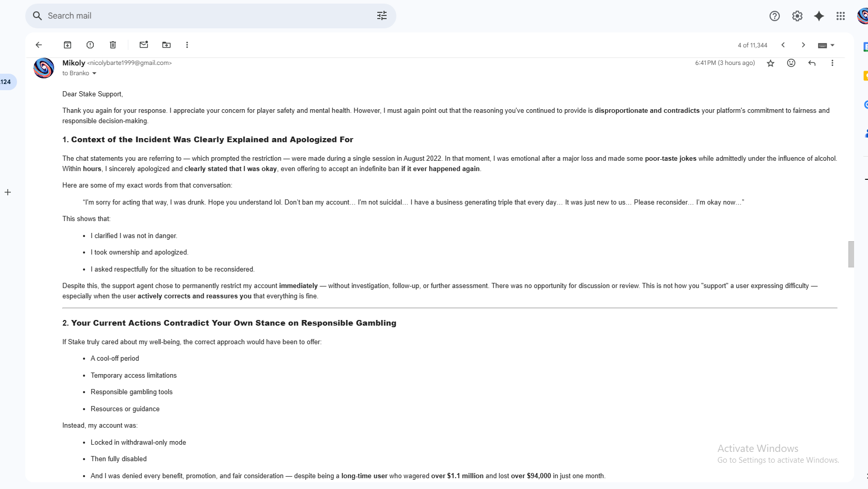Archive this email
This screenshot has width=868, height=489.
coord(68,45)
